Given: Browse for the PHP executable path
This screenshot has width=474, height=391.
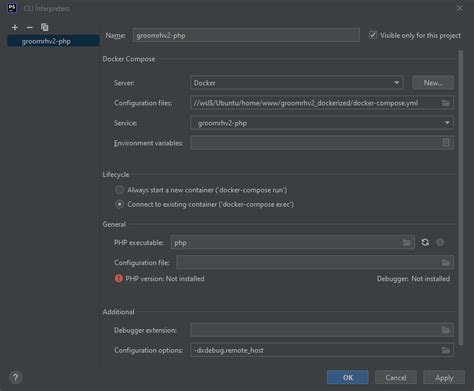Looking at the screenshot, I should [406, 242].
